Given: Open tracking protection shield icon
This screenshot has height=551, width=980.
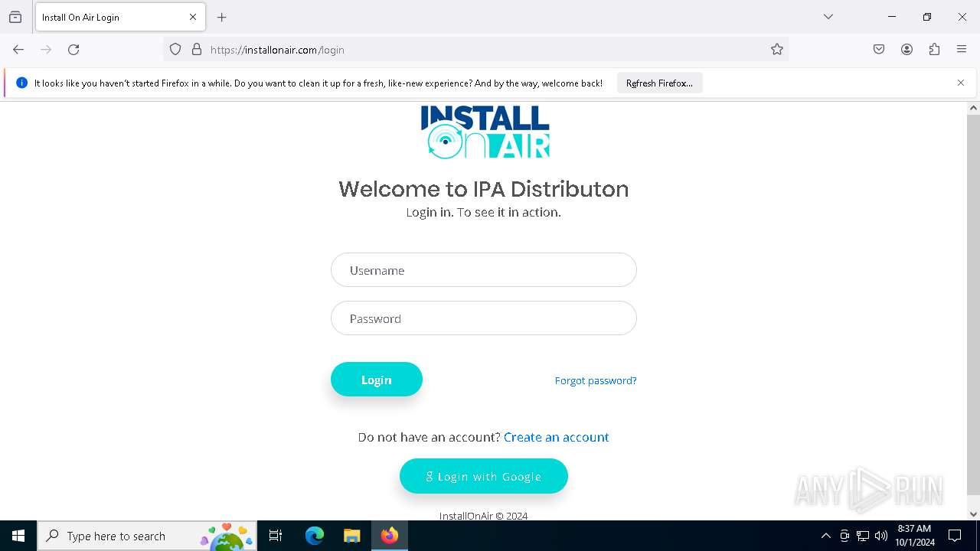Looking at the screenshot, I should point(175,50).
